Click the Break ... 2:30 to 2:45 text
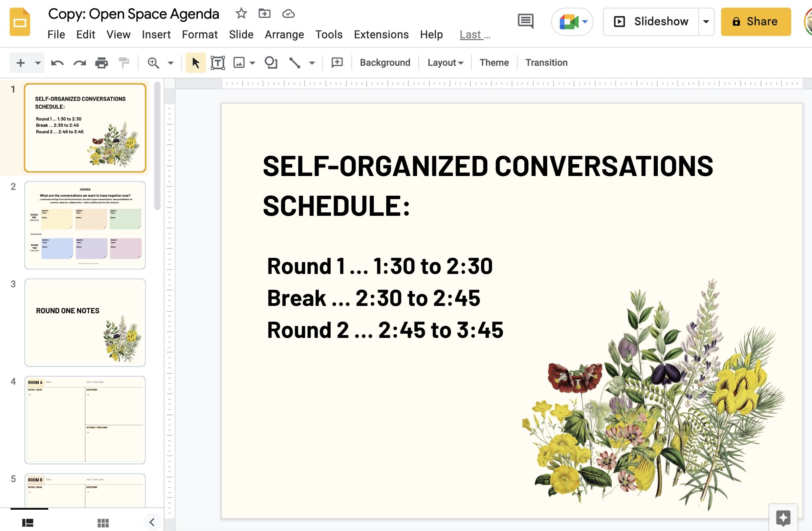 pos(374,298)
